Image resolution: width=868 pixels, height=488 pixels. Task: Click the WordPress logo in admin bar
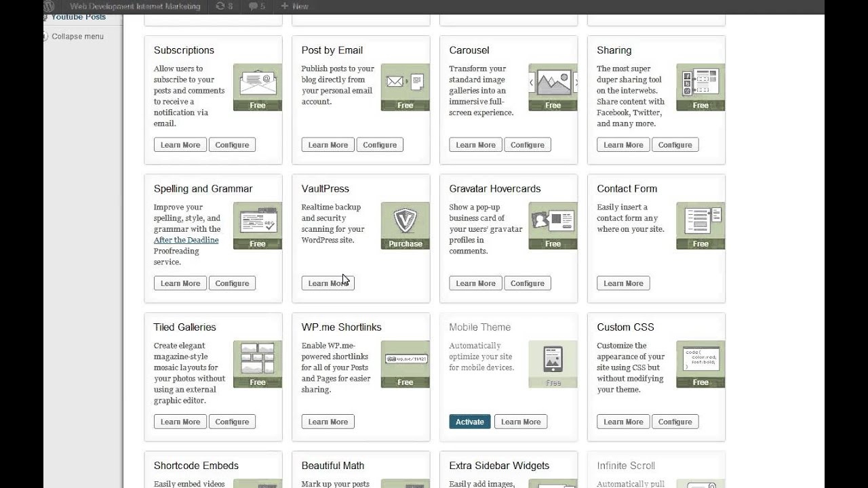(x=49, y=6)
